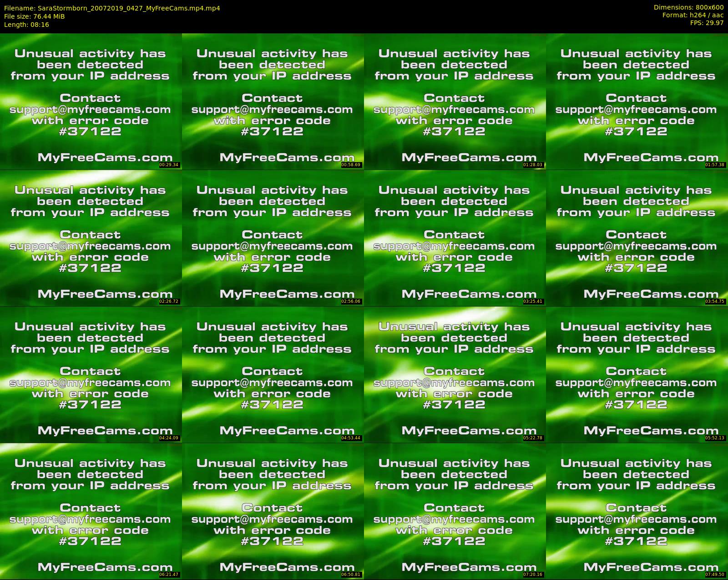728x580 pixels.
Task: Click the 03:54.75 timestamp label
Action: (715, 301)
